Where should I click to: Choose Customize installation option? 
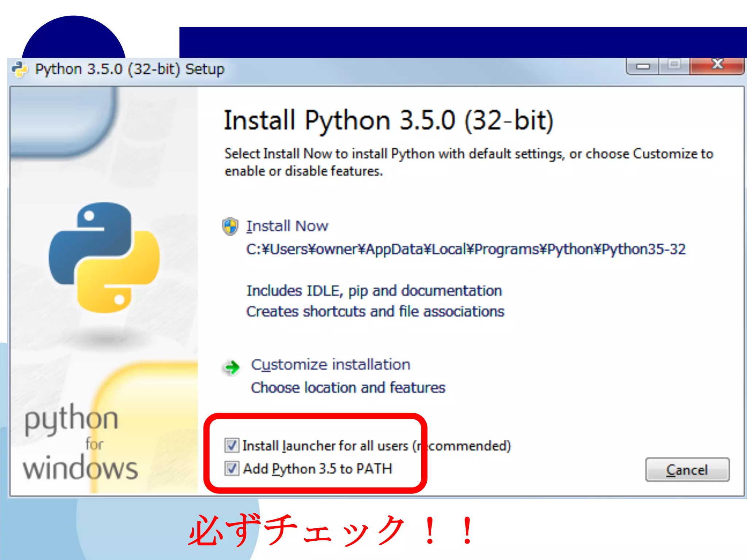[x=330, y=365]
